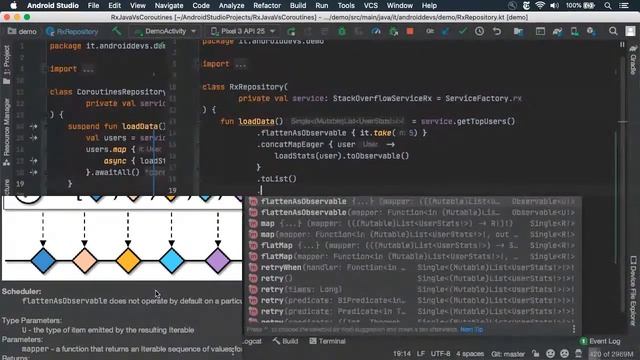Select first flattenAsObservable {...} completion suggestion
The width and height of the screenshot is (640, 360).
412,201
